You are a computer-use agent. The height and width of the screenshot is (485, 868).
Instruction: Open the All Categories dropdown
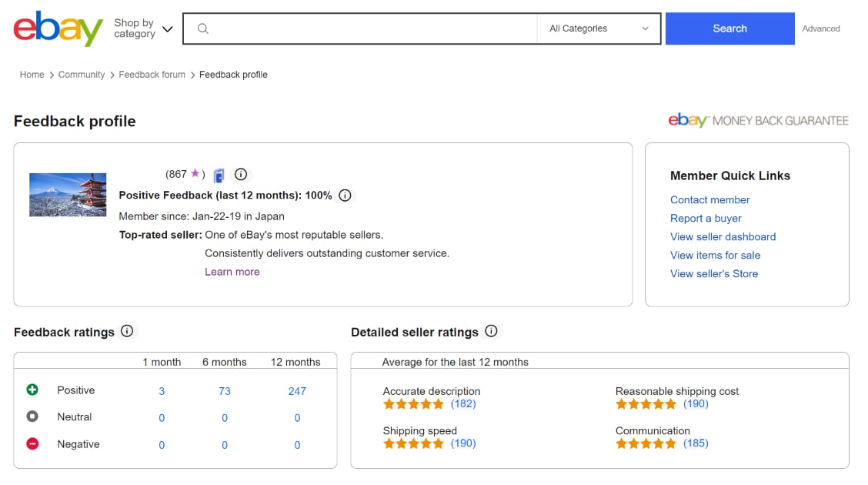[x=599, y=28]
